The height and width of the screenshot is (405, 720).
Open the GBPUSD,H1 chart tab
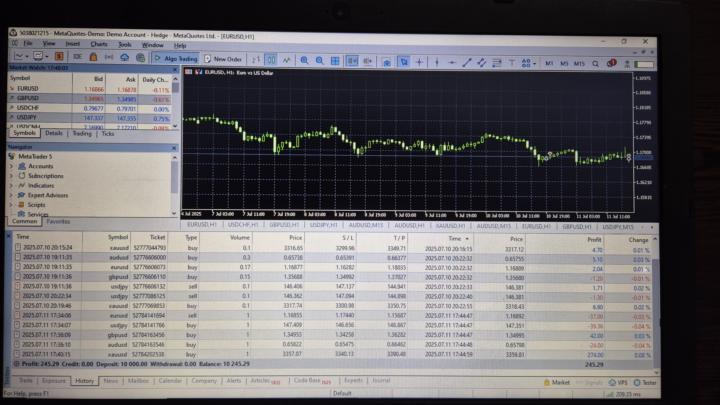pyautogui.click(x=284, y=225)
